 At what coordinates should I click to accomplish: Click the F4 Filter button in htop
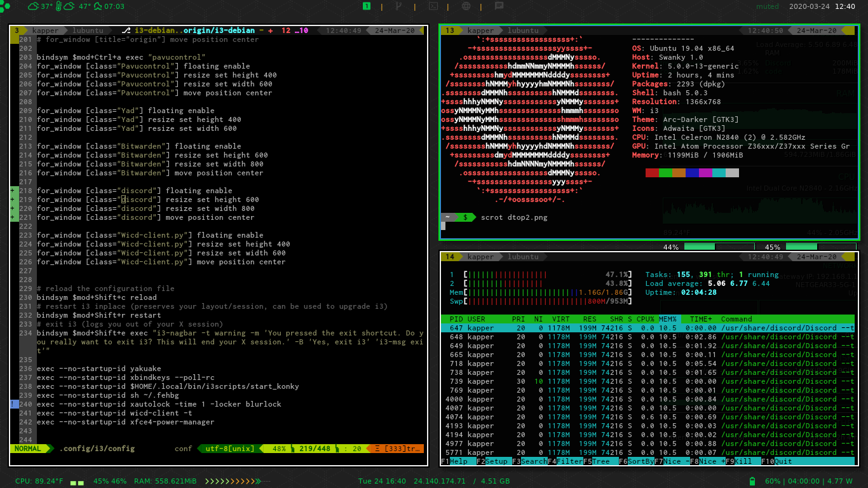coord(564,461)
